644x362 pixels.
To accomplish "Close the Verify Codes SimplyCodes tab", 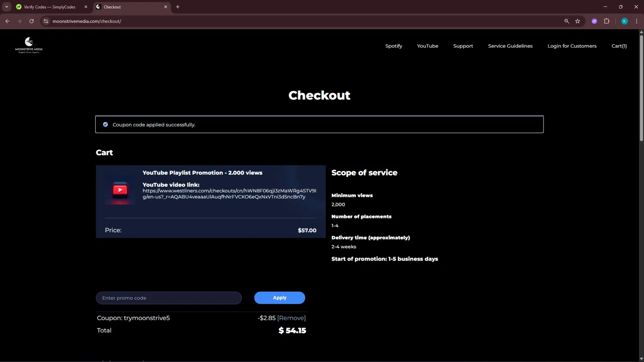I will point(86,7).
